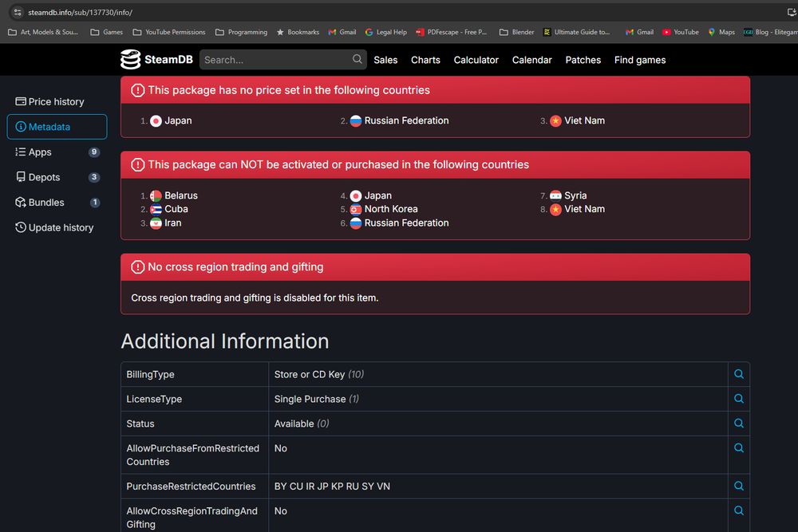
Task: Open the YouTube Permissions bookmark folder
Action: [x=169, y=32]
